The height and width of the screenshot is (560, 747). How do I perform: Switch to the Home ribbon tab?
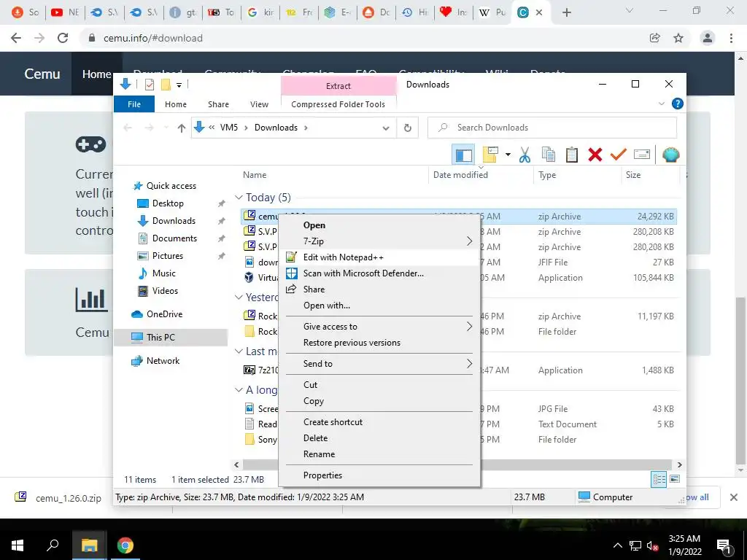(176, 104)
